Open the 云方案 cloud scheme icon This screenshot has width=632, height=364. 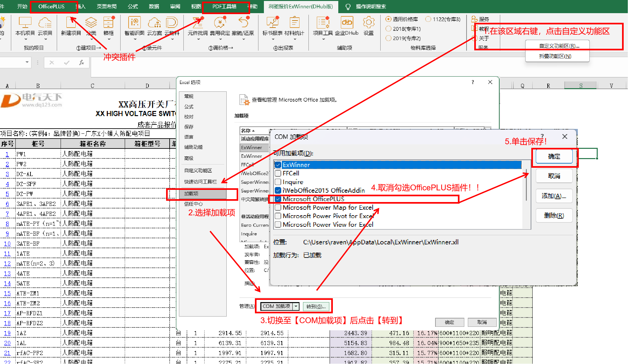pos(154,23)
